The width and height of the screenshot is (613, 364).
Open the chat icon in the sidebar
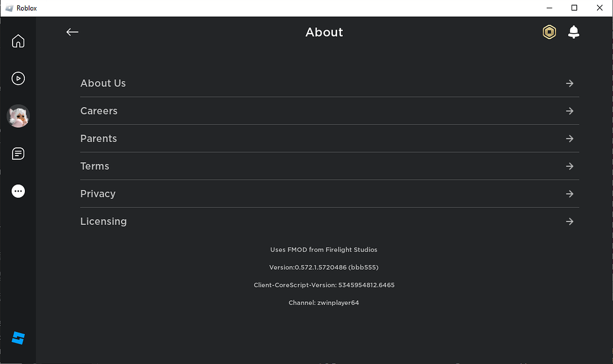click(x=18, y=153)
